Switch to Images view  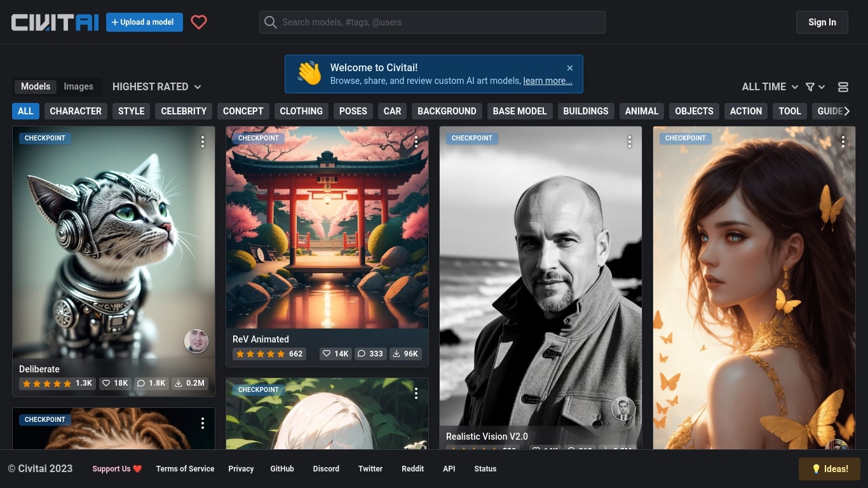78,86
